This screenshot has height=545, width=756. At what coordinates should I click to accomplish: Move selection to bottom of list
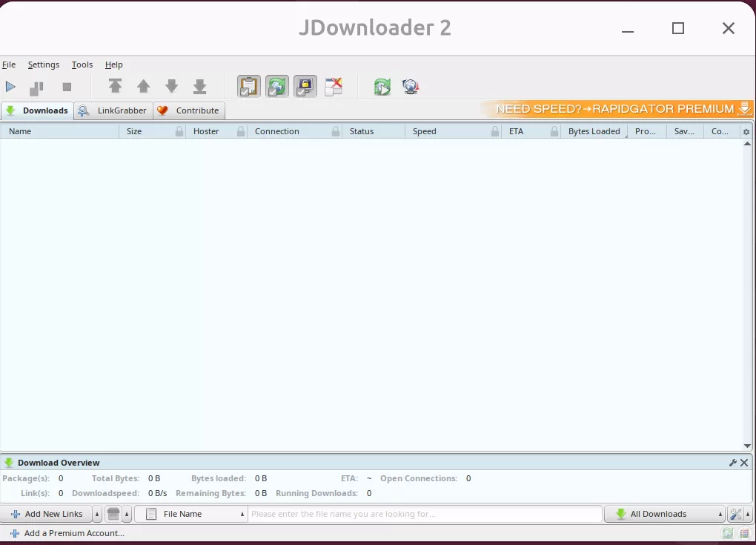pyautogui.click(x=199, y=87)
